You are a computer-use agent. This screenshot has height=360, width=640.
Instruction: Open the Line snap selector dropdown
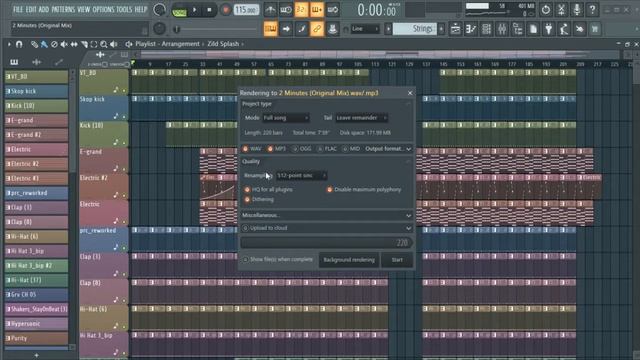365,29
